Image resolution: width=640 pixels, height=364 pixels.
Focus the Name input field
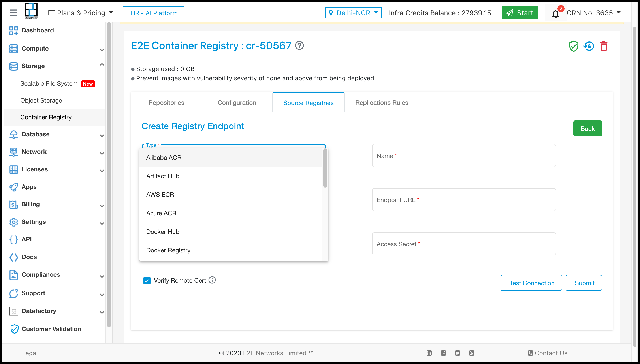[464, 156]
